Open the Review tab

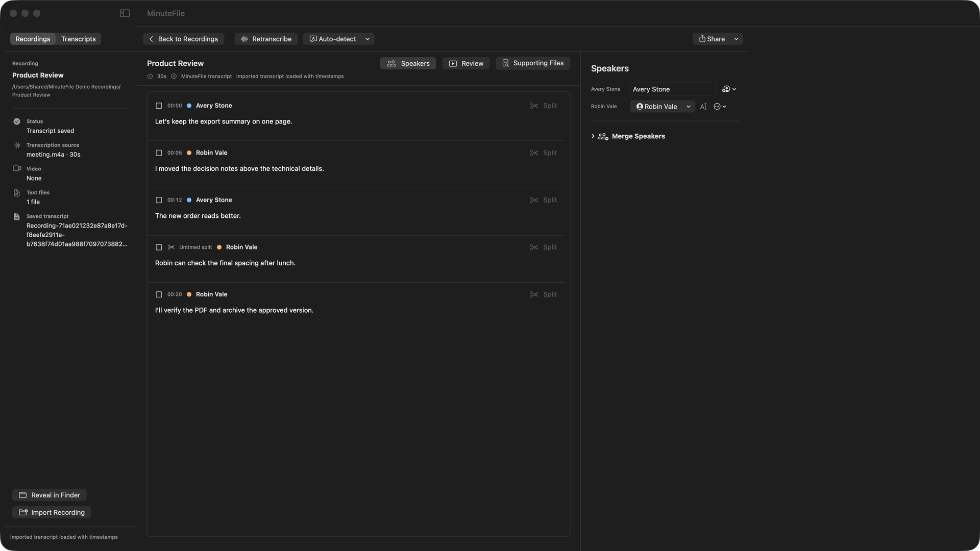[x=465, y=63]
